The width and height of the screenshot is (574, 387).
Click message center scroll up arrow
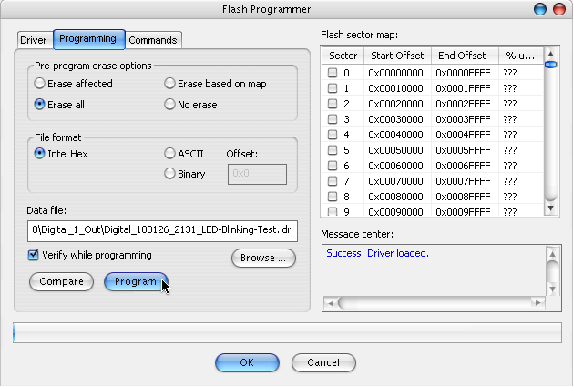552,254
